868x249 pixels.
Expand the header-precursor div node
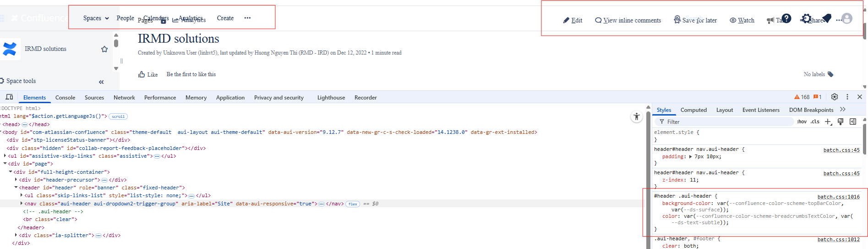pyautogui.click(x=16, y=180)
